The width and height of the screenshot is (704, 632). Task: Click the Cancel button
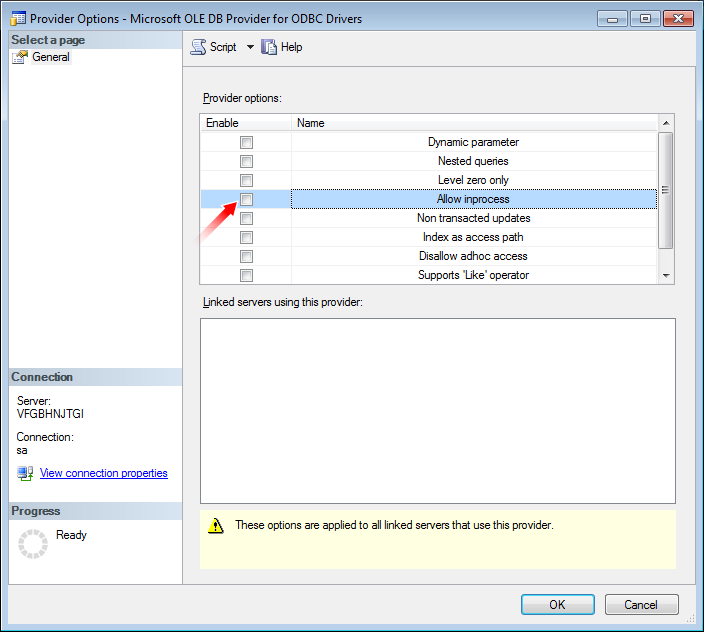point(641,605)
